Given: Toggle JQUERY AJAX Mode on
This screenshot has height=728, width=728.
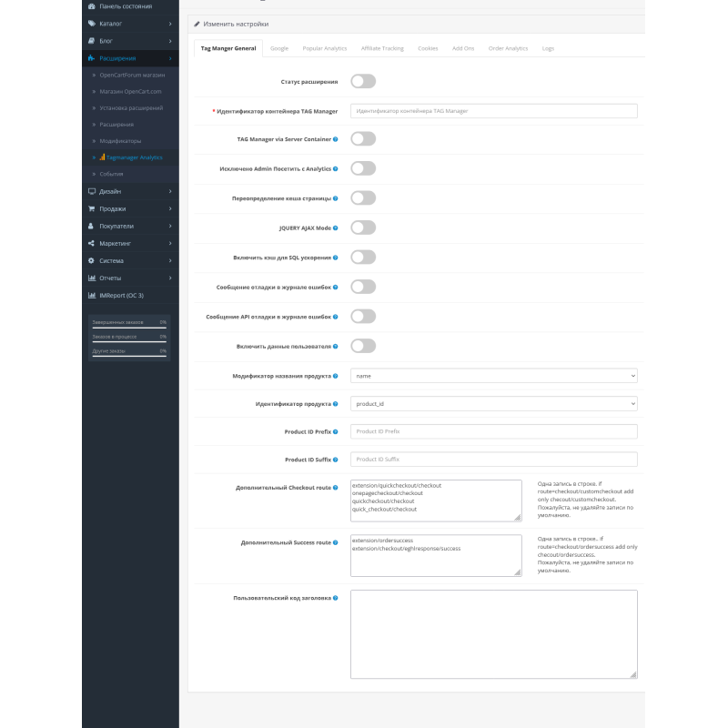Looking at the screenshot, I should pos(363,227).
